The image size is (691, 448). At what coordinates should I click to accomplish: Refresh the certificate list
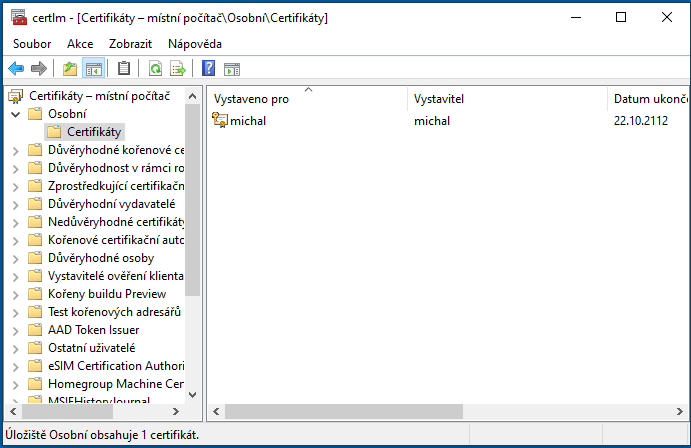(155, 69)
